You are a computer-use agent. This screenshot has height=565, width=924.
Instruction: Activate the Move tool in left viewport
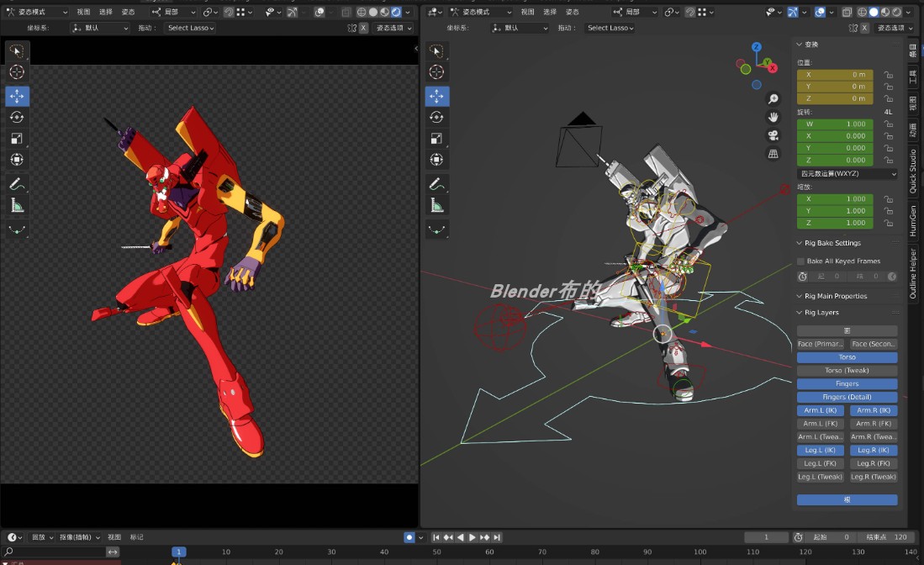17,96
